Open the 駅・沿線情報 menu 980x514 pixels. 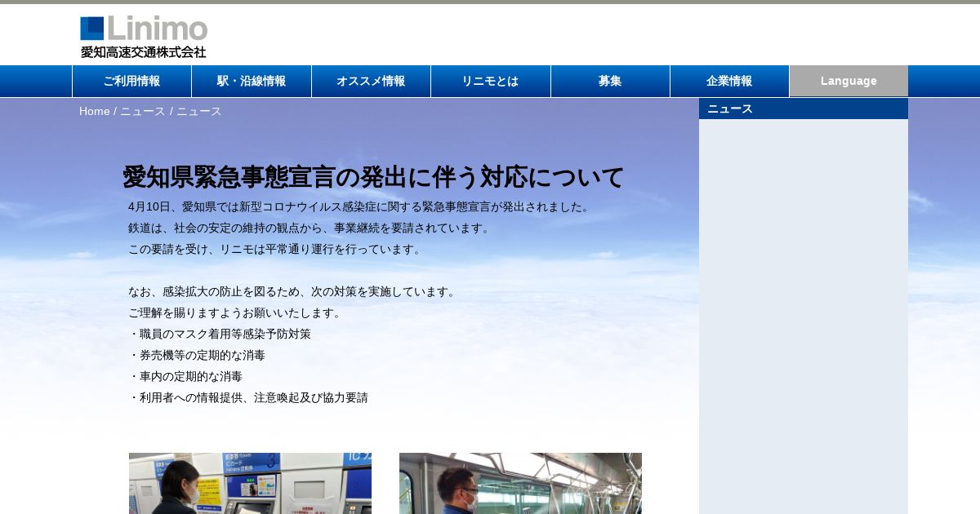point(252,81)
